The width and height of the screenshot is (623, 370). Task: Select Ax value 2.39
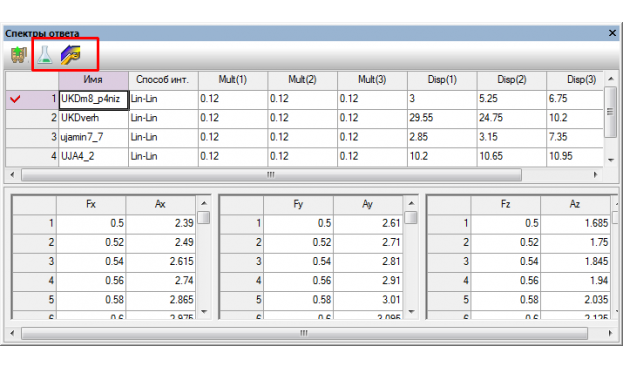161,223
